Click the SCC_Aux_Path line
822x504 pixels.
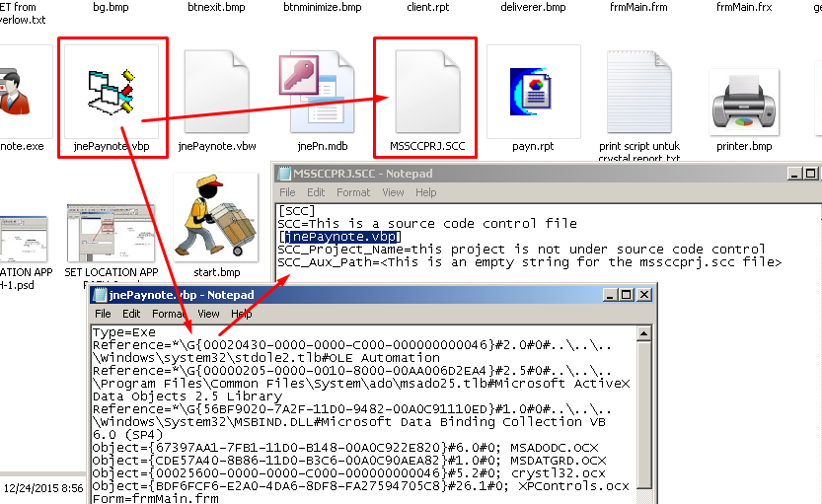pyautogui.click(x=530, y=262)
